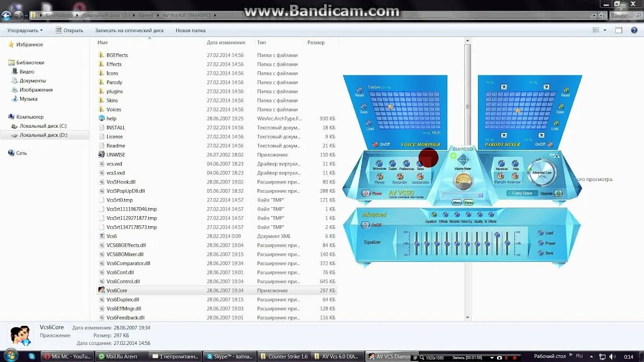Viewport: 644px width, 362px height.
Task: Switch audio to Stereo
Action: point(468,203)
